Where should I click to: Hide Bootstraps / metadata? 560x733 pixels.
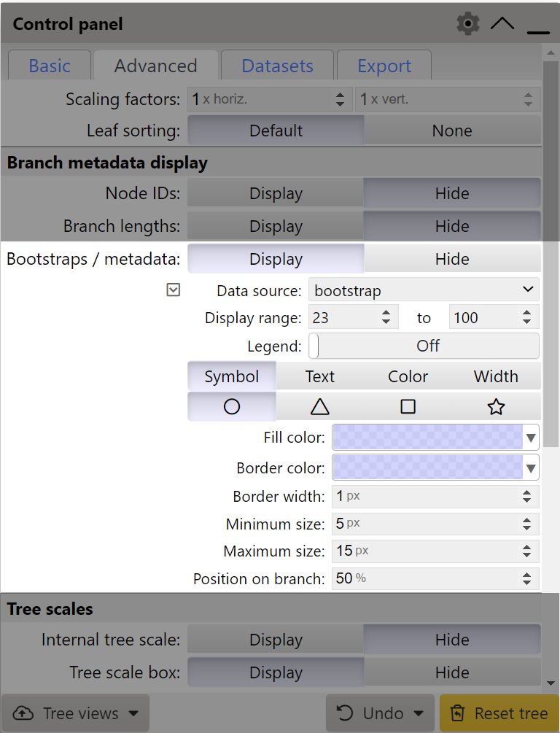(x=451, y=259)
